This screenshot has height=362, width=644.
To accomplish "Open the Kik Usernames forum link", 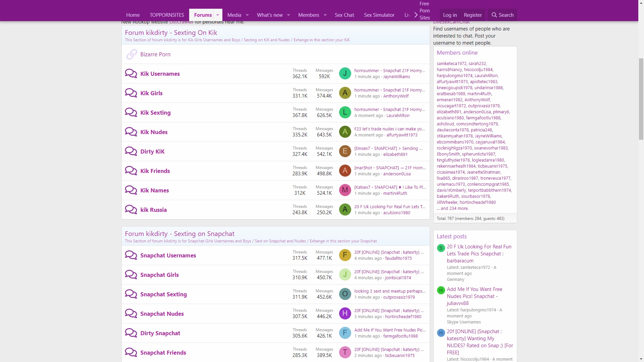I will [160, 74].
